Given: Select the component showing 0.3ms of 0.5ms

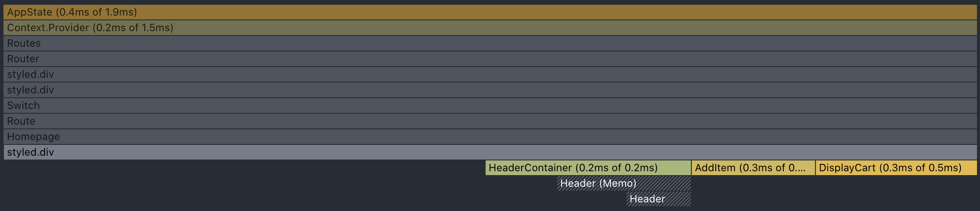Looking at the screenshot, I should click(x=896, y=168).
